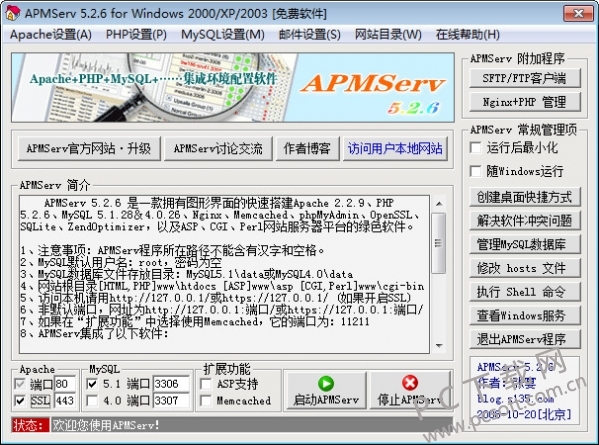Click 创建桌面快捷方式 button

click(525, 197)
